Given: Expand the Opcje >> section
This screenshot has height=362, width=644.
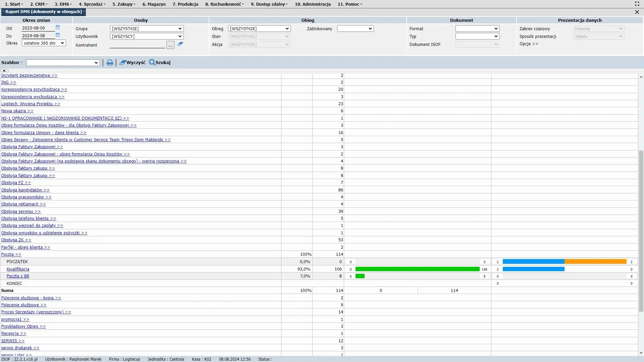Looking at the screenshot, I should click(529, 44).
